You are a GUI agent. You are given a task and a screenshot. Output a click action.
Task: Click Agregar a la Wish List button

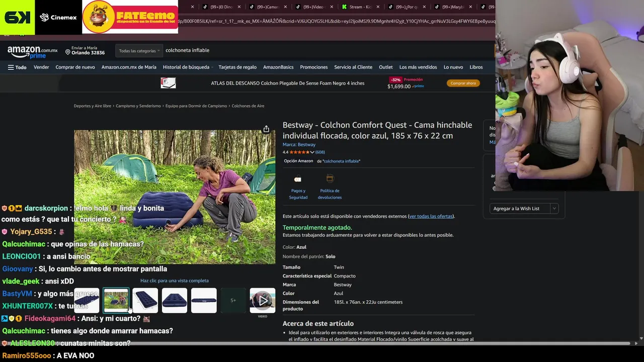tap(520, 208)
